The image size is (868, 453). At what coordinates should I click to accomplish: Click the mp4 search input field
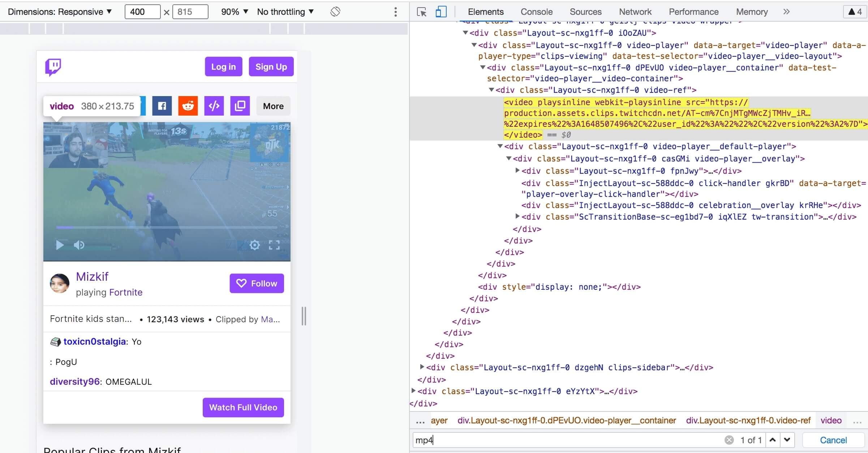(567, 440)
